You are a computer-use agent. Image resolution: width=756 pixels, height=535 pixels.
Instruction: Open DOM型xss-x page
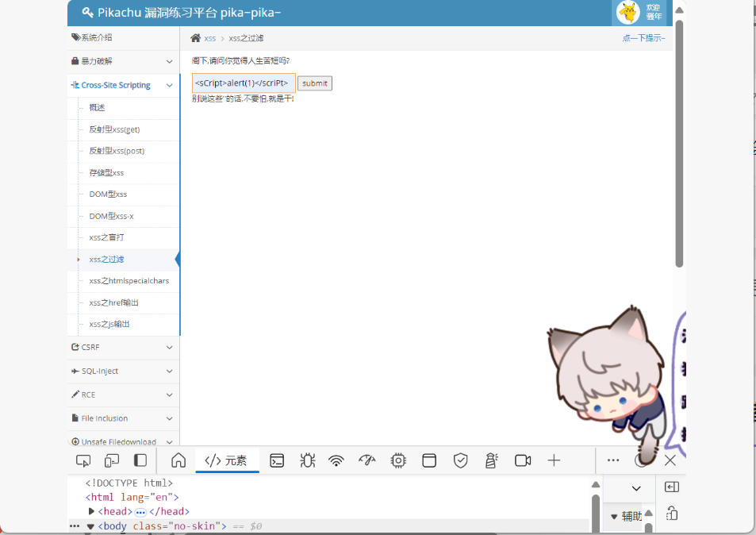coord(111,216)
